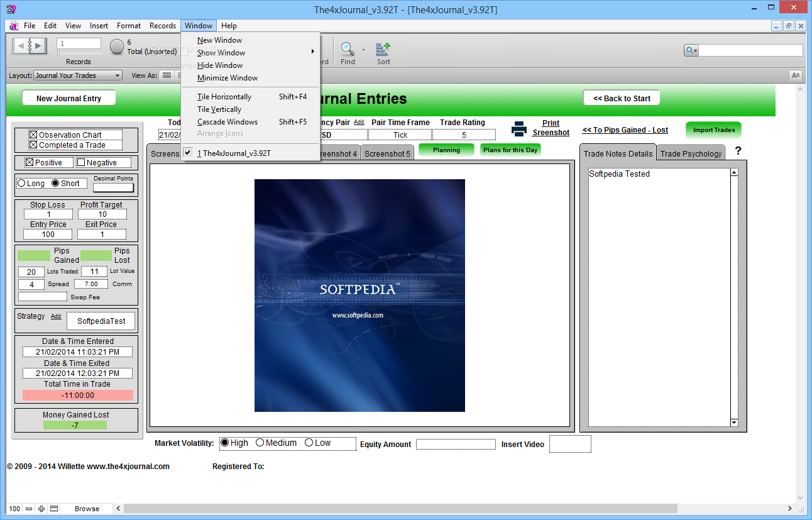This screenshot has width=812, height=520.
Task: Select the Long radio button
Action: click(x=21, y=183)
